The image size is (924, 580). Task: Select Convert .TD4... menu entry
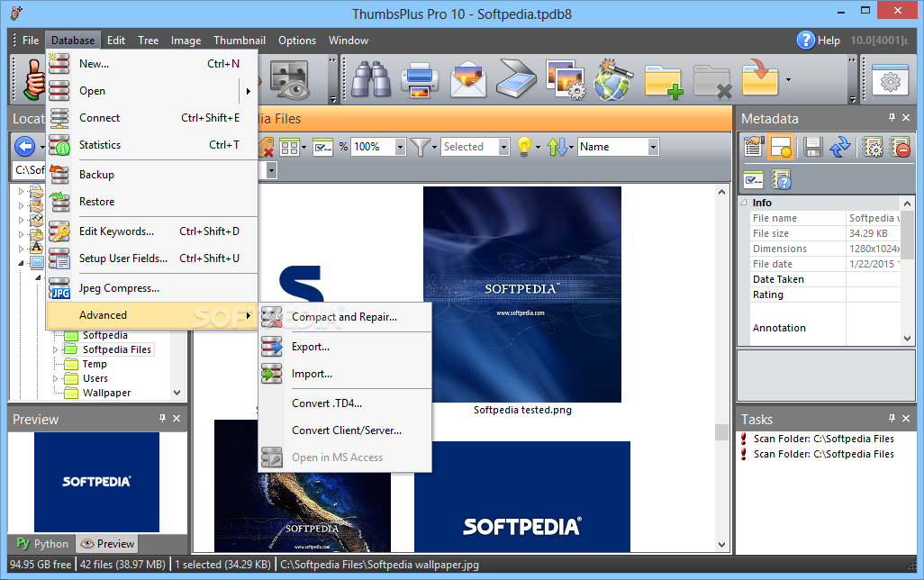[345, 403]
